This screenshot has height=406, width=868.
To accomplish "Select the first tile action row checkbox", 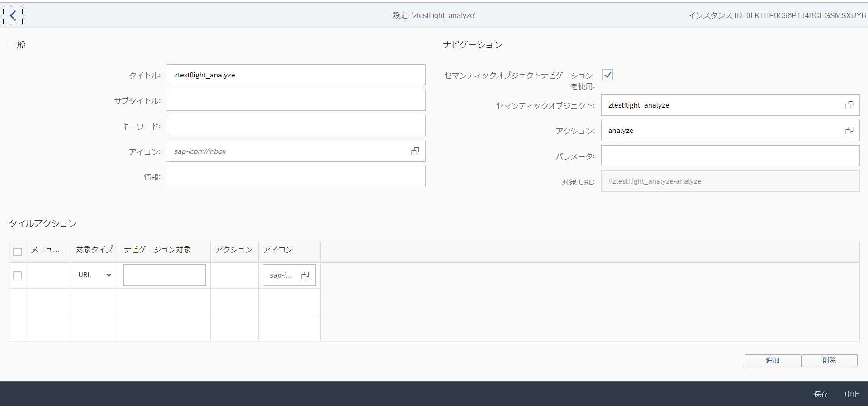I will pyautogui.click(x=18, y=275).
